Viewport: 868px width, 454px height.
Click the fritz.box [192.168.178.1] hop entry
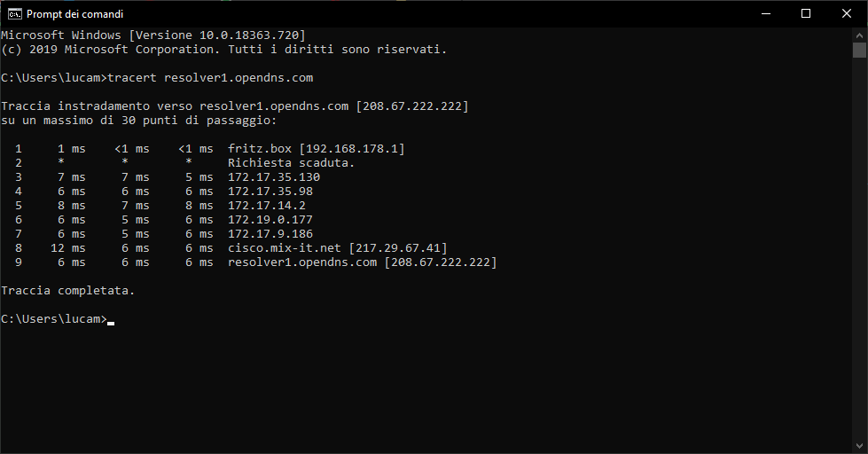(316, 149)
